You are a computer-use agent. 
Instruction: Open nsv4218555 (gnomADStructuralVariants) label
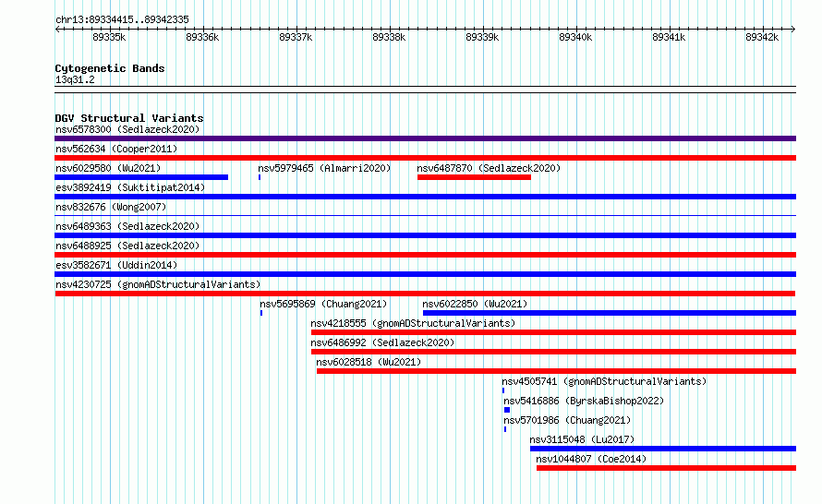413,323
